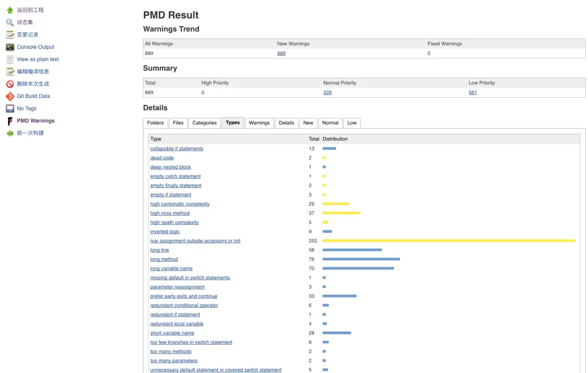Viewport: 588px width, 373px height.
Task: Open too few branches in switch statement link
Action: click(x=192, y=342)
